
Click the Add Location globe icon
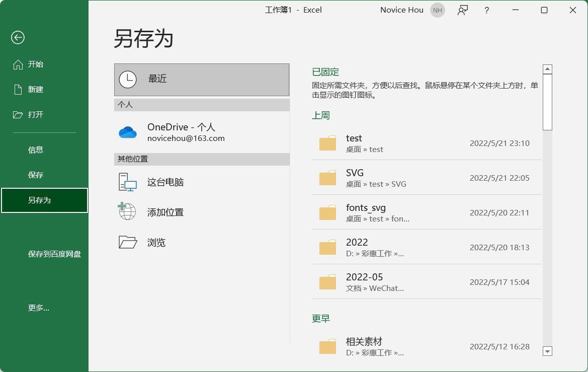point(127,212)
